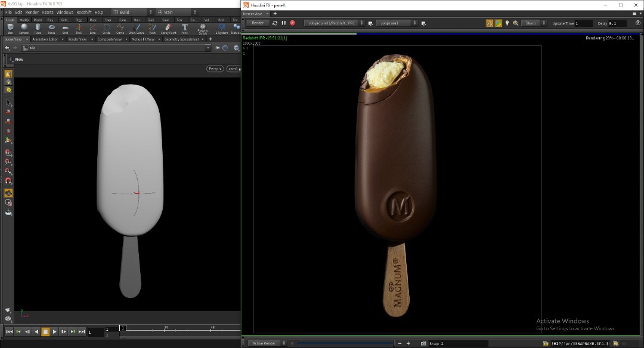This screenshot has height=348, width=644.
Task: Open the Persp viewport dropdown
Action: pyautogui.click(x=215, y=69)
